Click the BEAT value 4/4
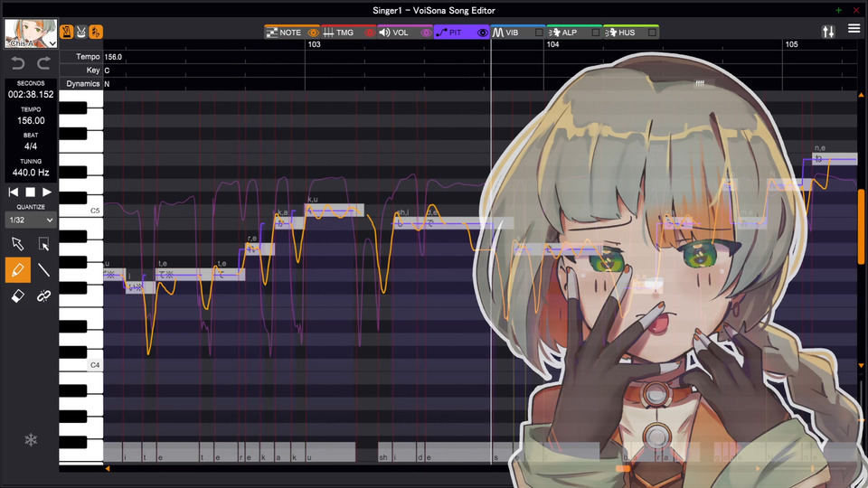The height and width of the screenshot is (488, 868). tap(31, 146)
